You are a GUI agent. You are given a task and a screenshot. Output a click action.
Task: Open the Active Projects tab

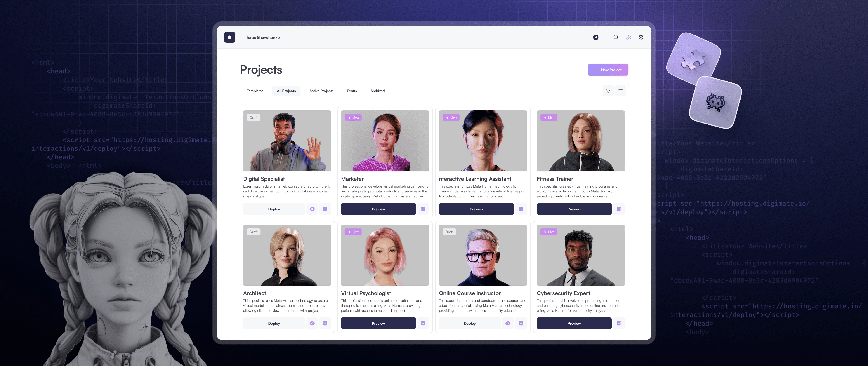321,91
